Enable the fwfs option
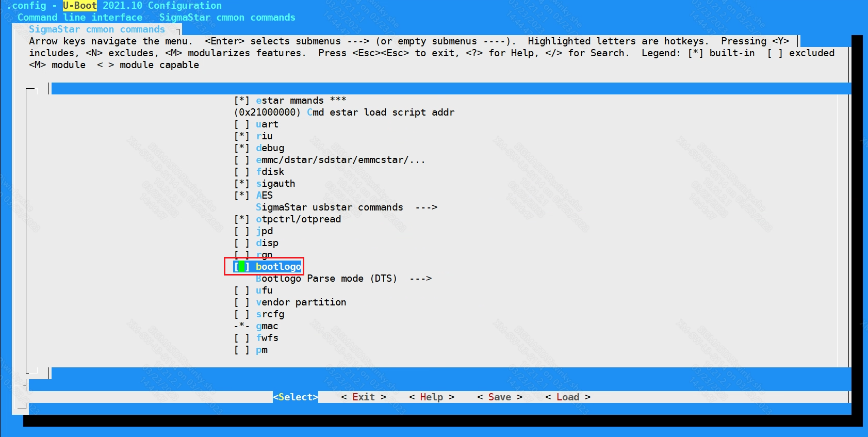Image resolution: width=868 pixels, height=437 pixels. pyautogui.click(x=241, y=338)
